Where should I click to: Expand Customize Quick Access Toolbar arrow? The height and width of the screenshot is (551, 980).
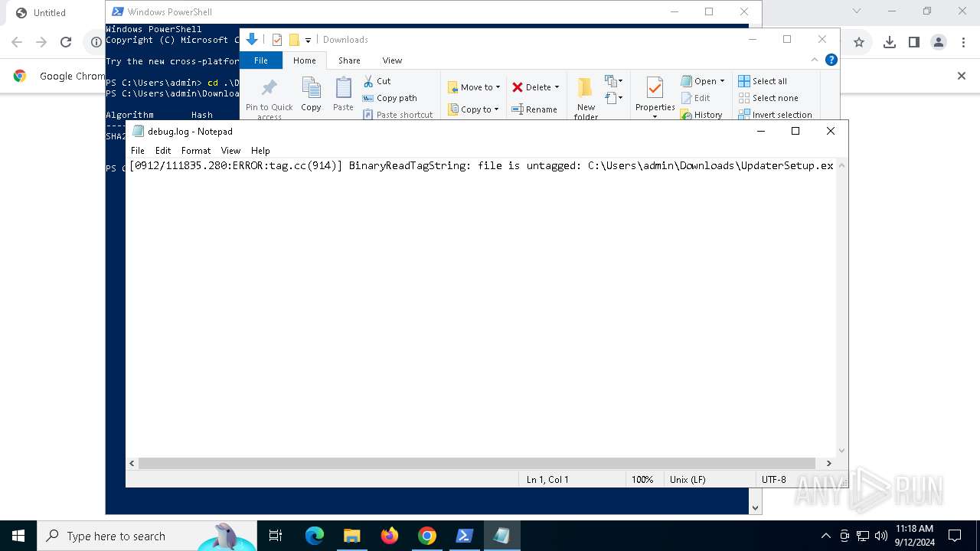pyautogui.click(x=308, y=40)
